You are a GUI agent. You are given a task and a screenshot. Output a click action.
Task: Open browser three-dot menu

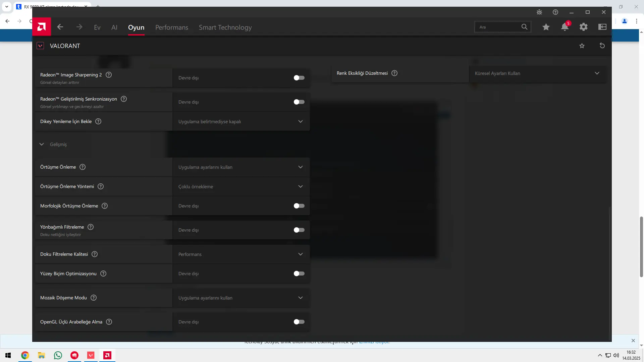pos(637,21)
